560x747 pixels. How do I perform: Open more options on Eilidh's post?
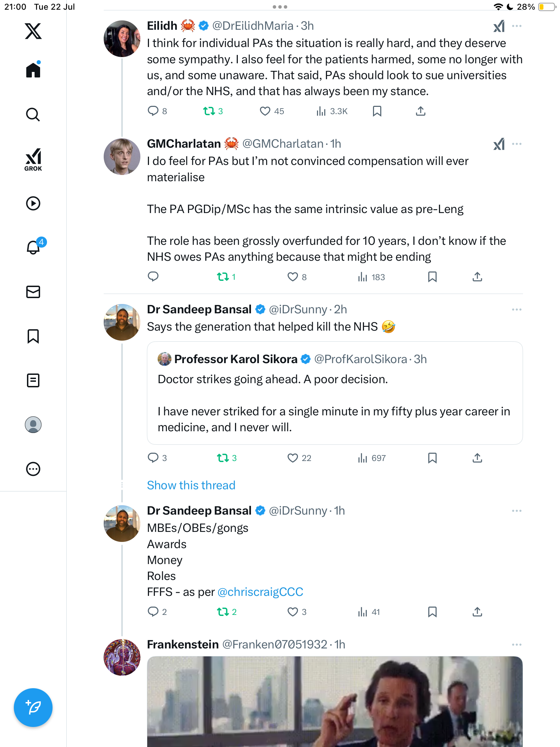click(517, 26)
